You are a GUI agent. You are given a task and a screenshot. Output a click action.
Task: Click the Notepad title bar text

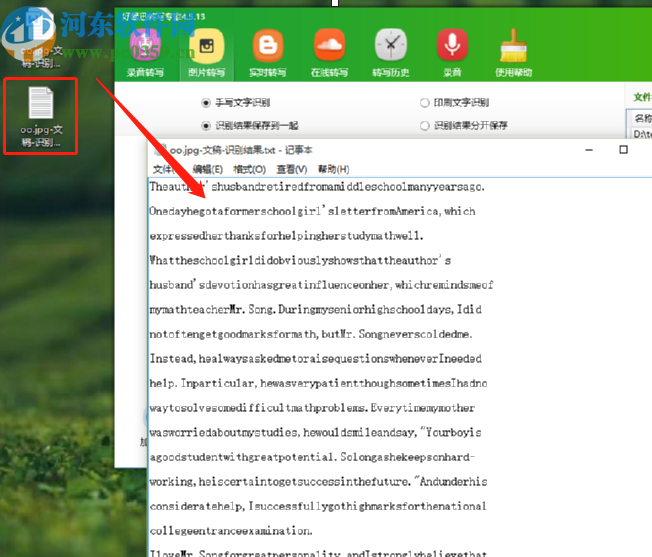coord(241,150)
